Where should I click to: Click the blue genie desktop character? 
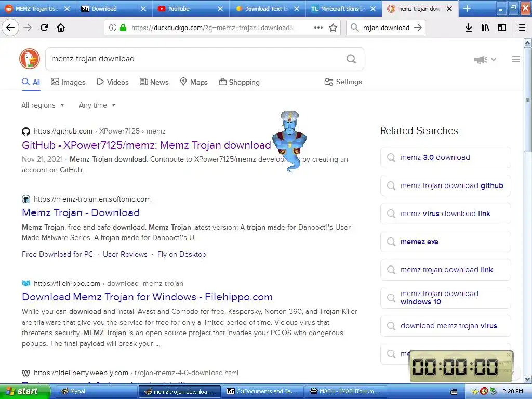tap(290, 141)
